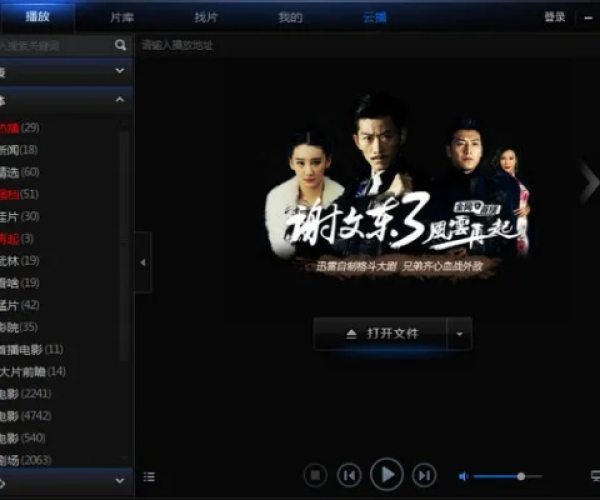This screenshot has width=600, height=500.
Task: Show the next banner using the right arrow
Action: coord(589,183)
